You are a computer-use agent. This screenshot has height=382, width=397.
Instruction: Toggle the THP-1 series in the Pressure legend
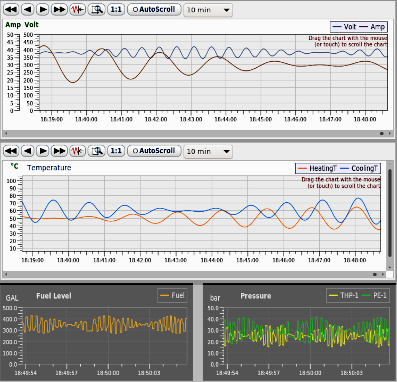343,295
